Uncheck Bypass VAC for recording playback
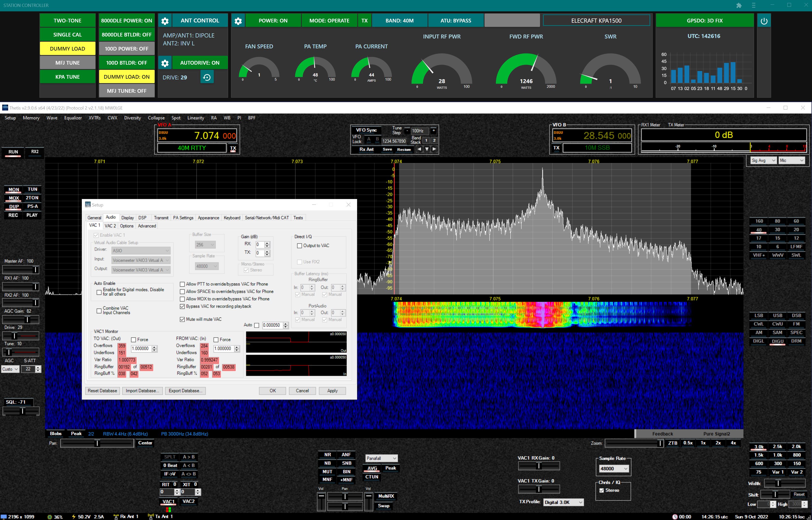The height and width of the screenshot is (520, 812). 182,307
